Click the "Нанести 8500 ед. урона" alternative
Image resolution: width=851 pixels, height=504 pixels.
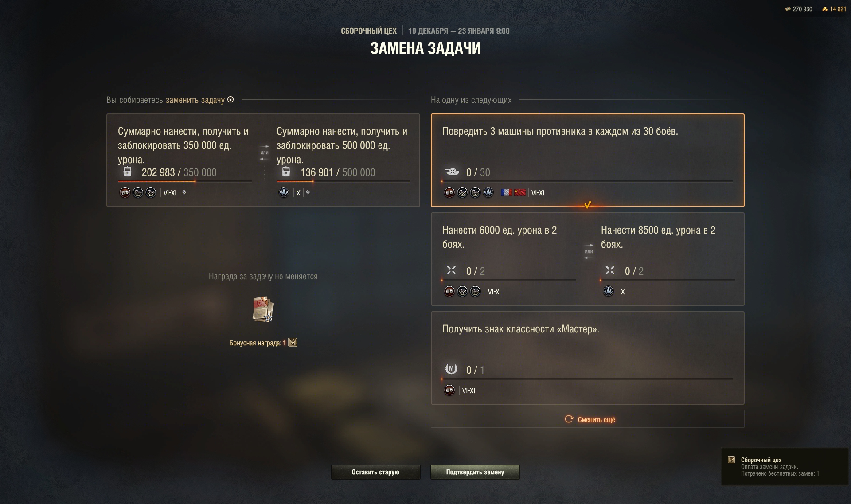667,259
